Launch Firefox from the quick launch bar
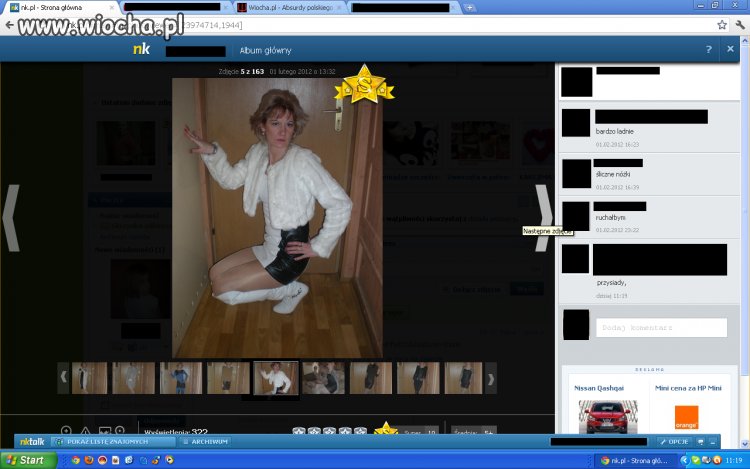The image size is (750, 469). [x=89, y=460]
